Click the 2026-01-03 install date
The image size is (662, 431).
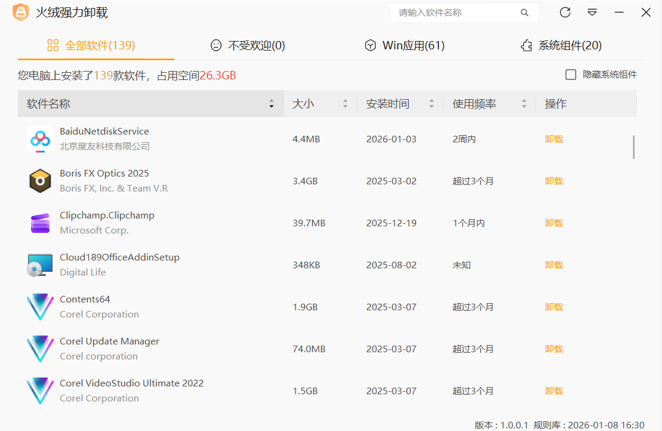pyautogui.click(x=391, y=139)
